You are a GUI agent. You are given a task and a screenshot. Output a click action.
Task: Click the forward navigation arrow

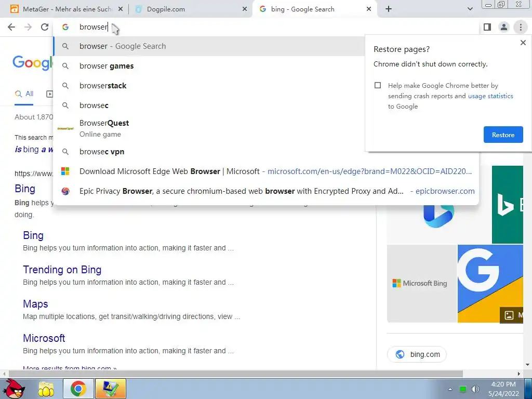[28, 27]
